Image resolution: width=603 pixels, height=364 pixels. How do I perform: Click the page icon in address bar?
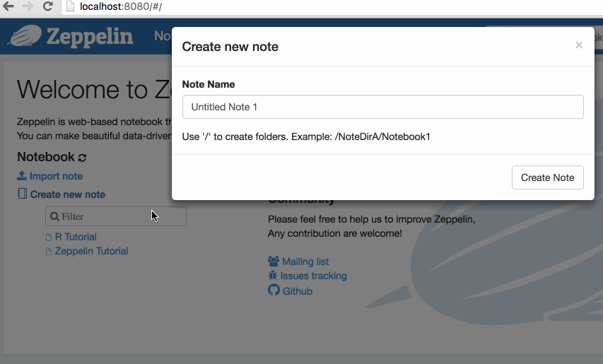pyautogui.click(x=70, y=6)
